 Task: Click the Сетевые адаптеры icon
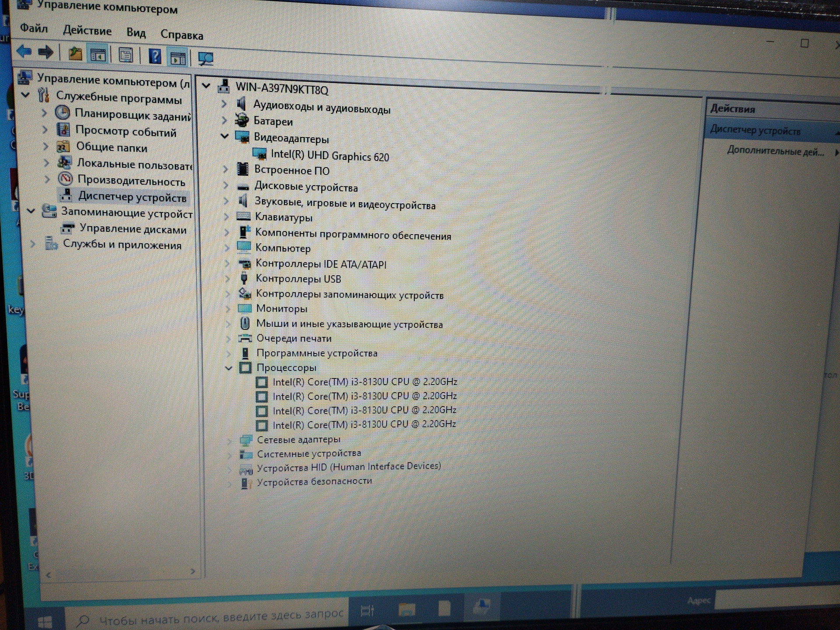point(246,440)
